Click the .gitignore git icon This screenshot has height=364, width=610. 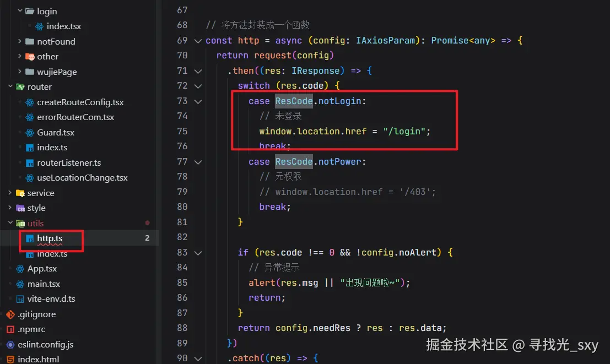coord(10,314)
